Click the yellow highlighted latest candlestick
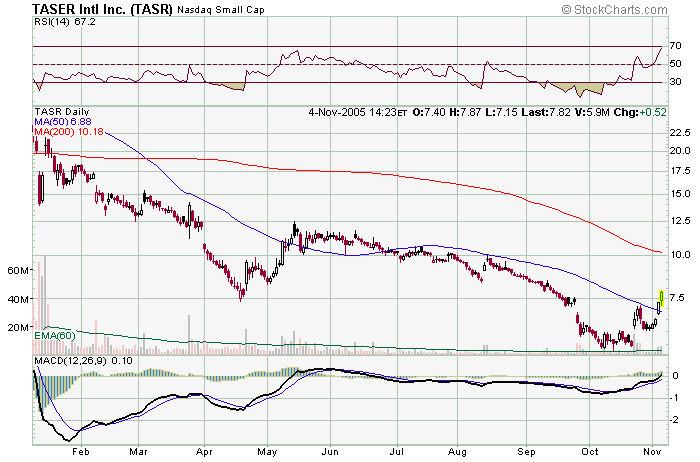700x462 pixels. pos(662,298)
